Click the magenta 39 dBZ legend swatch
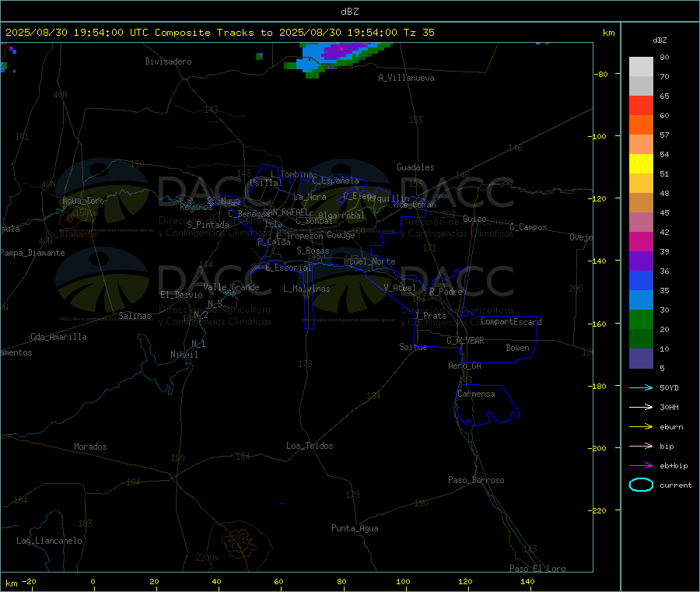The height and width of the screenshot is (592, 700). pos(641,241)
